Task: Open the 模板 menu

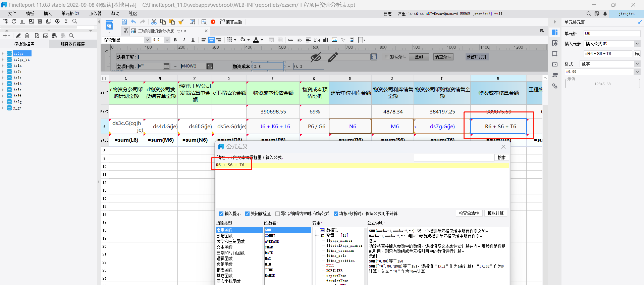Action: tap(30, 13)
